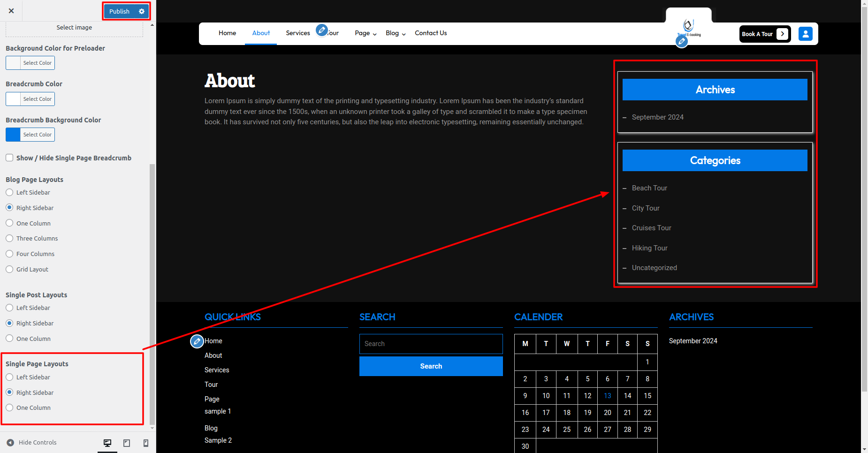Choose Grid Layout for Blog Page Layouts
This screenshot has height=453, width=868.
tap(9, 270)
